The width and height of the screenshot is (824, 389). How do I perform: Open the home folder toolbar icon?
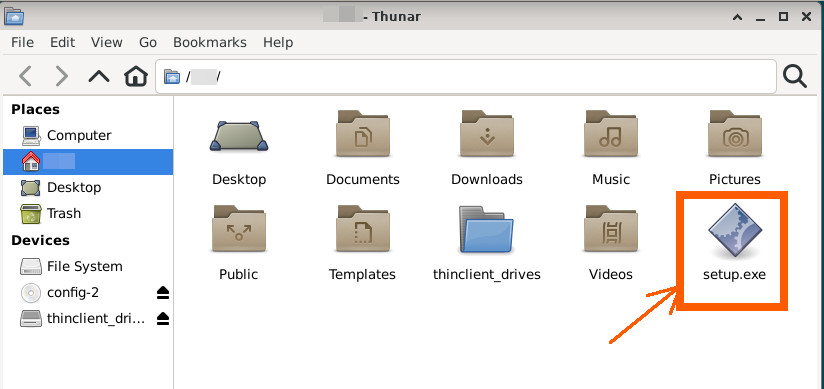(x=136, y=77)
